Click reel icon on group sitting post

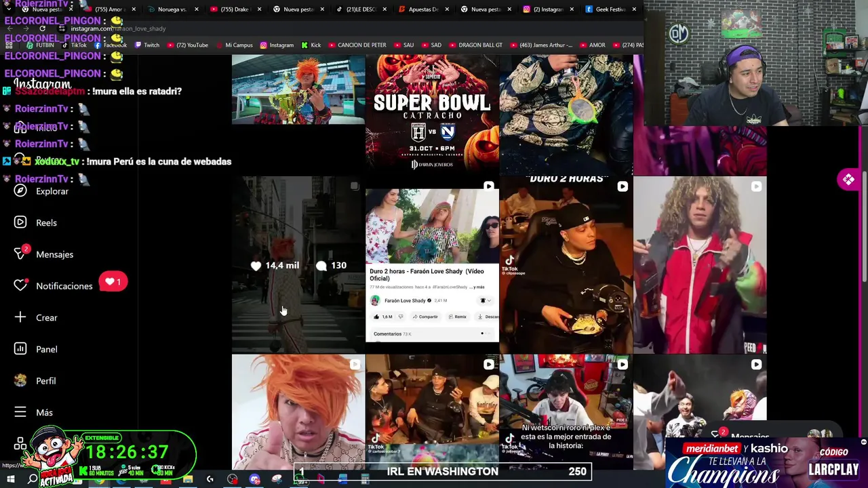(488, 365)
